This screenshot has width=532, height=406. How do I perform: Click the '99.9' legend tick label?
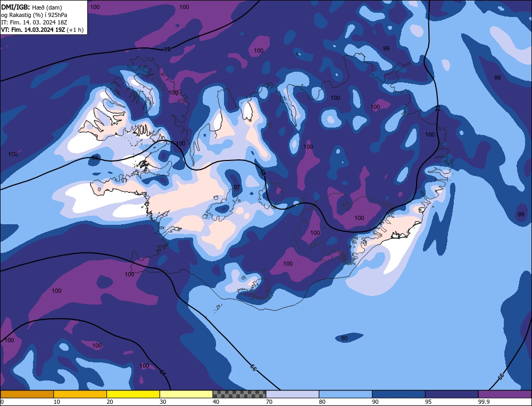(x=484, y=402)
